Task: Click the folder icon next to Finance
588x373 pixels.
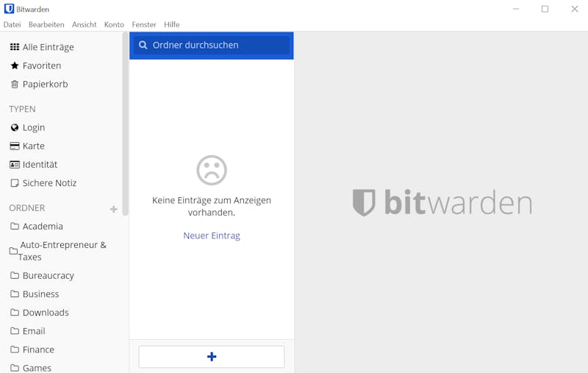Action: tap(15, 349)
